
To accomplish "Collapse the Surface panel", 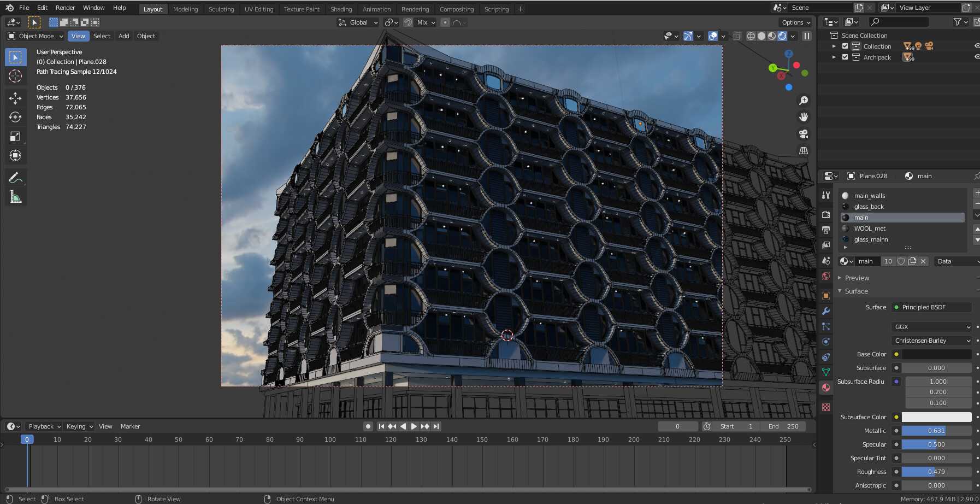I will (856, 291).
